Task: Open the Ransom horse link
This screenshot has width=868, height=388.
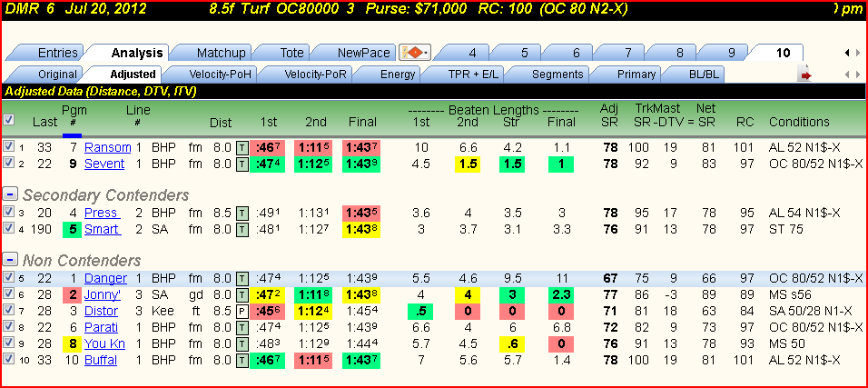Action: pos(107,147)
